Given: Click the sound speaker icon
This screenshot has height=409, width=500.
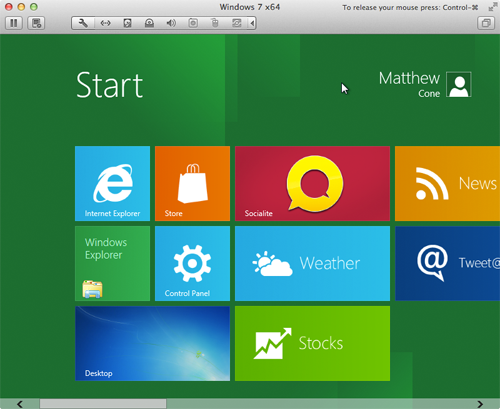Looking at the screenshot, I should point(171,23).
